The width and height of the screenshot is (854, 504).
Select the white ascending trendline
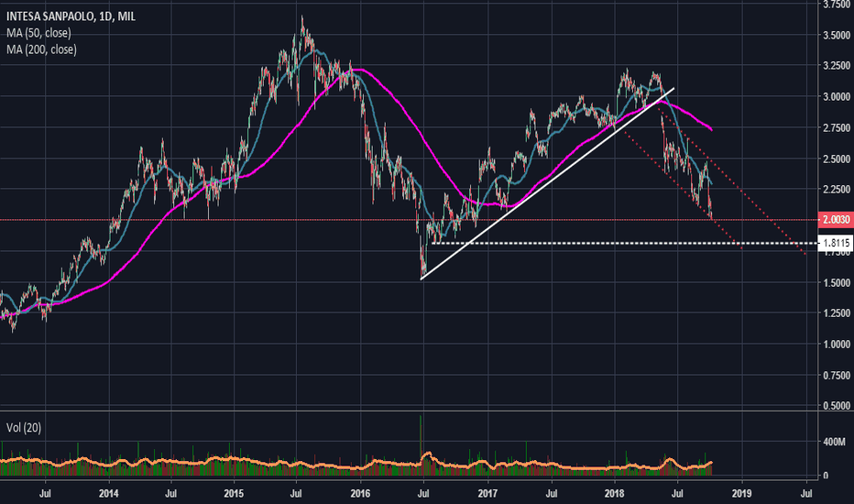[547, 183]
